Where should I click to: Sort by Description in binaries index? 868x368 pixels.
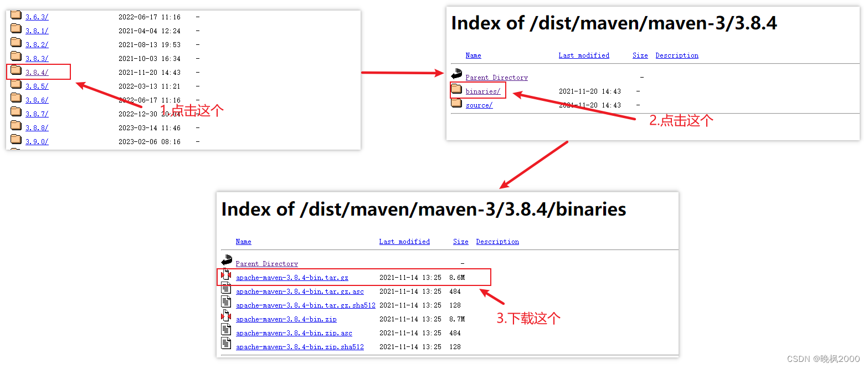[497, 242]
